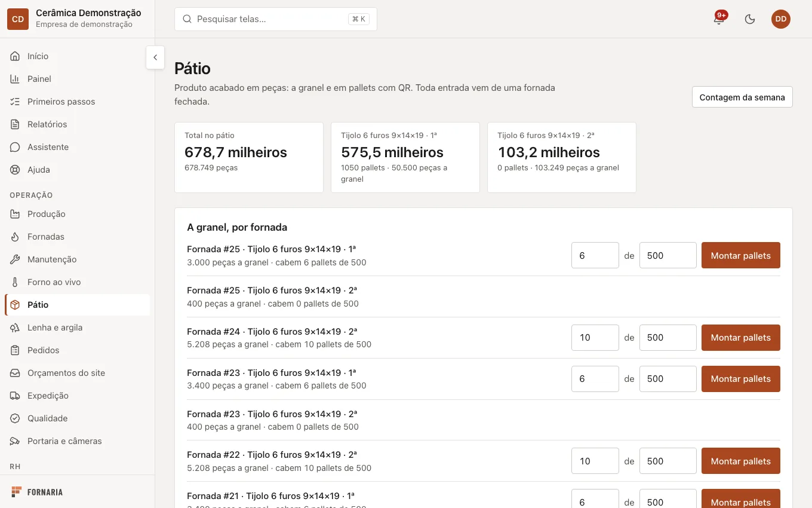Open the Expedição menu label
Screen dimensions: 812x508
[x=48, y=396]
